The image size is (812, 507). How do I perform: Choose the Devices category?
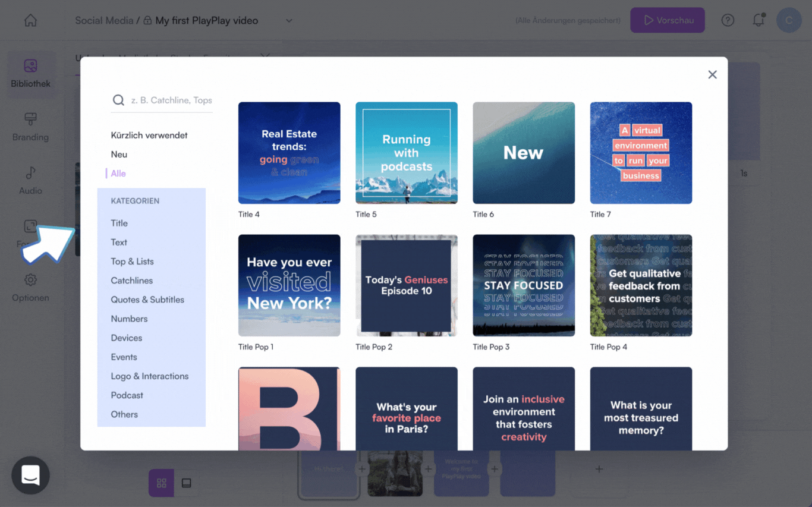point(126,338)
